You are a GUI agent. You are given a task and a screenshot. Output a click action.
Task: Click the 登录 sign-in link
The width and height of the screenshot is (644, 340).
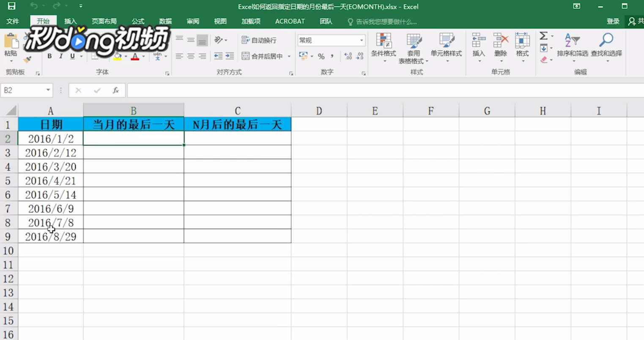tap(613, 21)
